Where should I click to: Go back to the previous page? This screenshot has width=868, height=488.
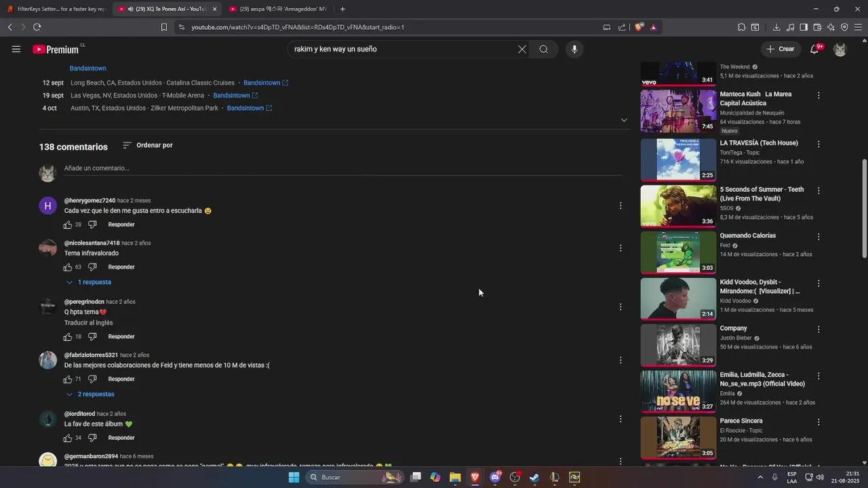(x=9, y=27)
